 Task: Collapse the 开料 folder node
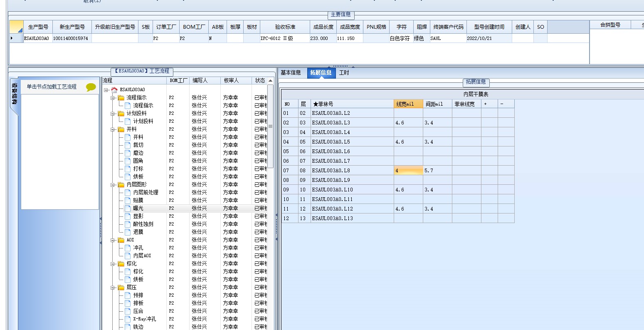[x=113, y=129]
